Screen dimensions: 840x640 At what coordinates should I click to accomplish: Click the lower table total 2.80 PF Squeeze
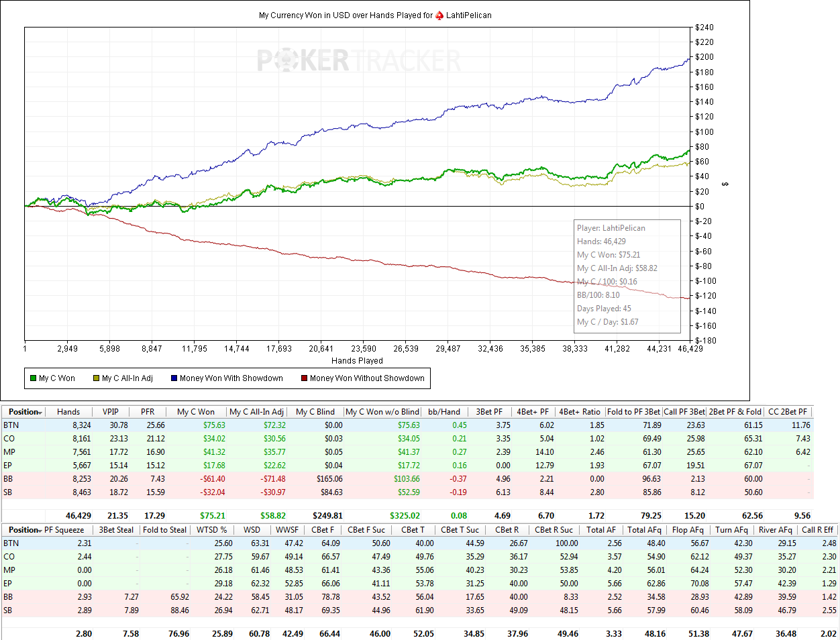pyautogui.click(x=84, y=634)
